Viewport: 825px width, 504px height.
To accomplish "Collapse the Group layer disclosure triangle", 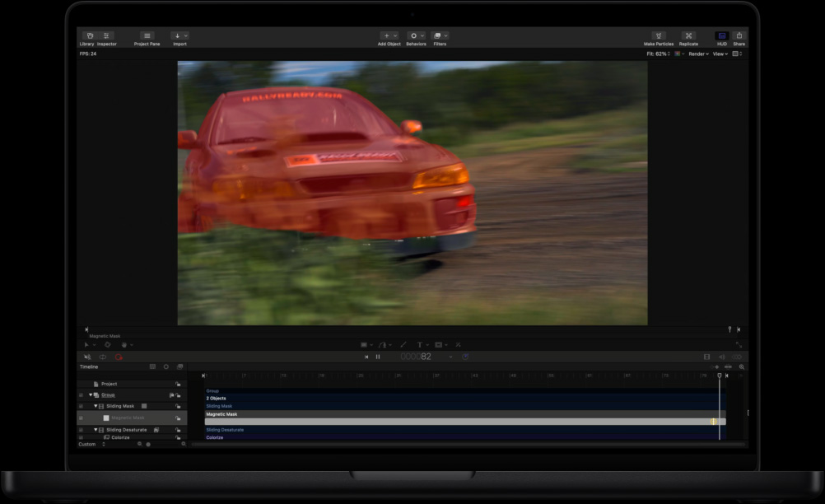I will [91, 395].
